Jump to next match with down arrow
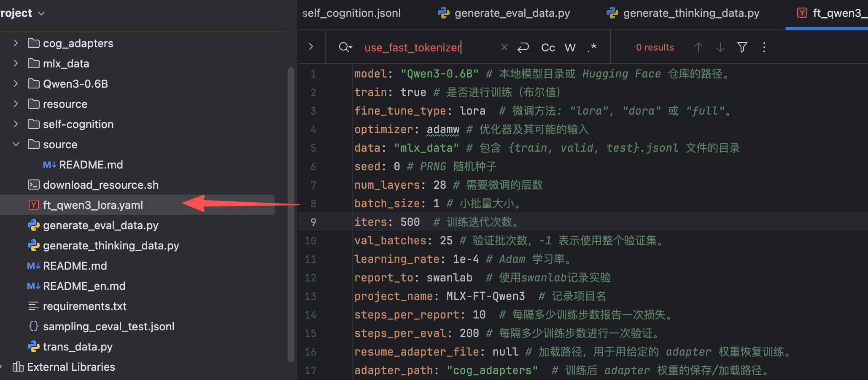 coord(720,47)
